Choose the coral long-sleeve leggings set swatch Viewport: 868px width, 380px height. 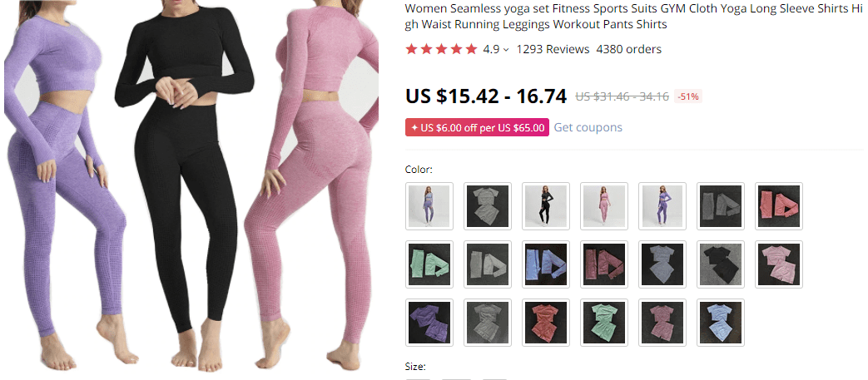pos(778,206)
